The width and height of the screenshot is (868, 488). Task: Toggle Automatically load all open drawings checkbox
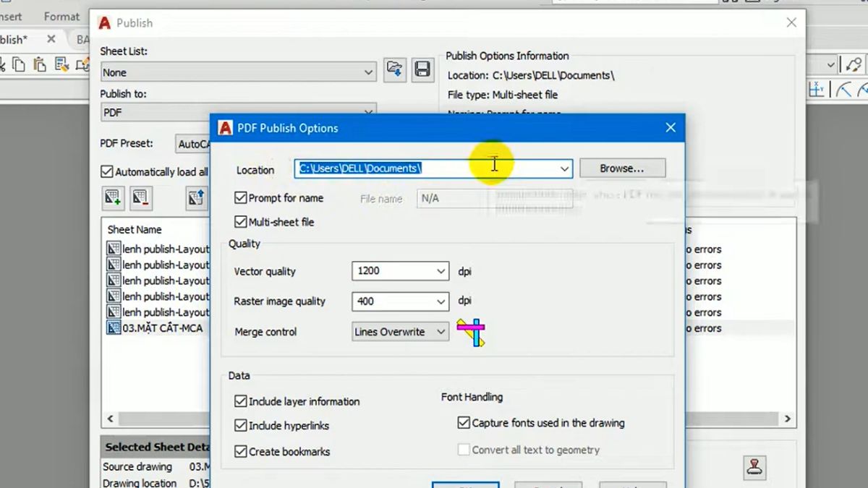106,172
